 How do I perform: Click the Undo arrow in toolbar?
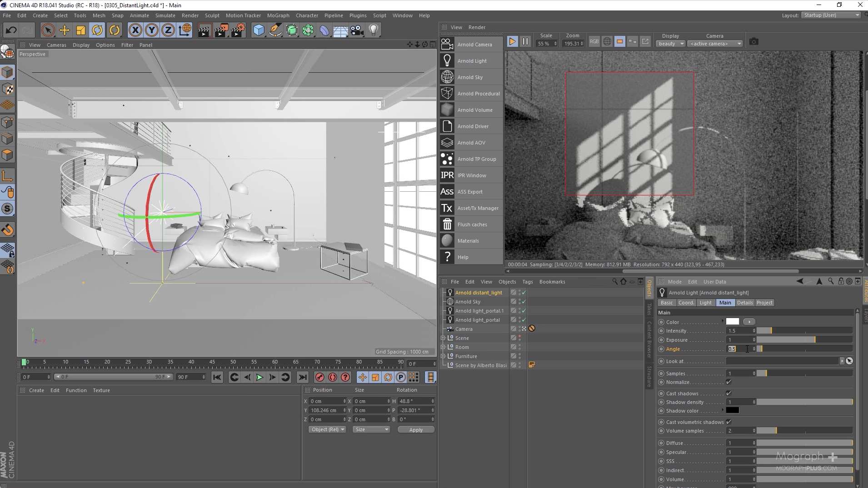pyautogui.click(x=11, y=30)
